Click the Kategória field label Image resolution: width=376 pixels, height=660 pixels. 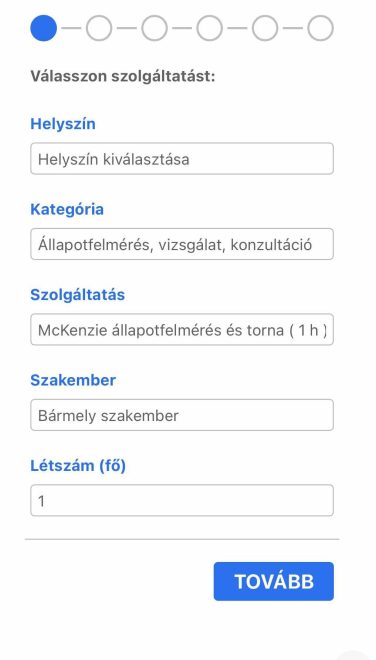click(67, 209)
